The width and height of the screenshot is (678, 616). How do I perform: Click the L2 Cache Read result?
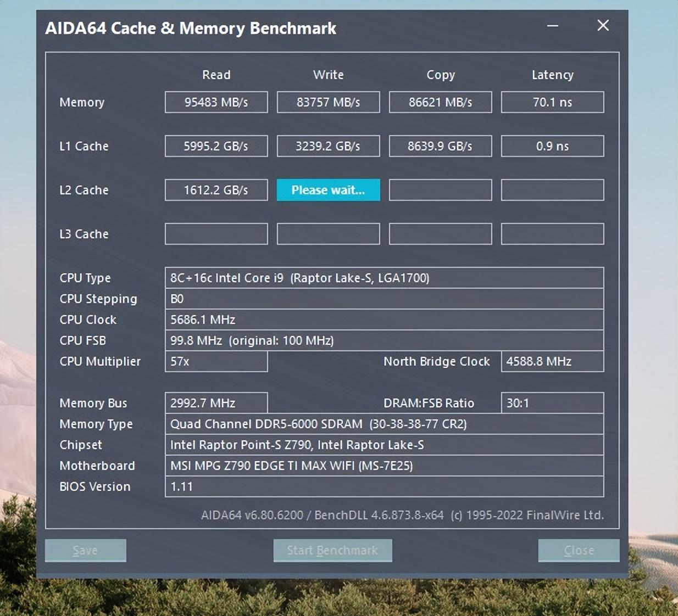(x=216, y=190)
